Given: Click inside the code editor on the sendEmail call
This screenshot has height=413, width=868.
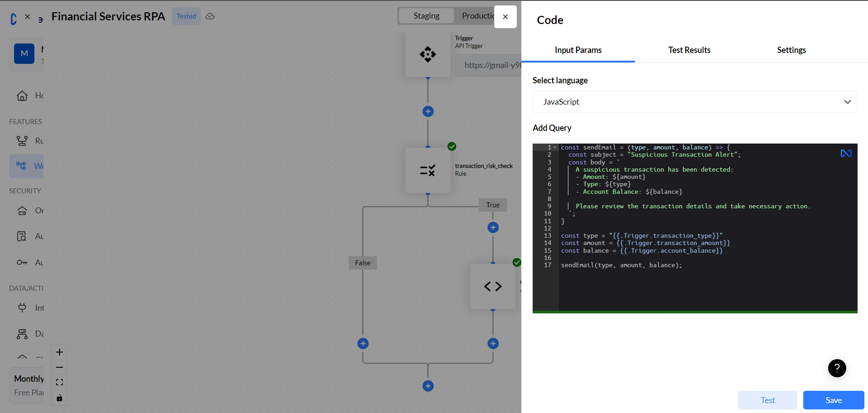Looking at the screenshot, I should pos(621,265).
